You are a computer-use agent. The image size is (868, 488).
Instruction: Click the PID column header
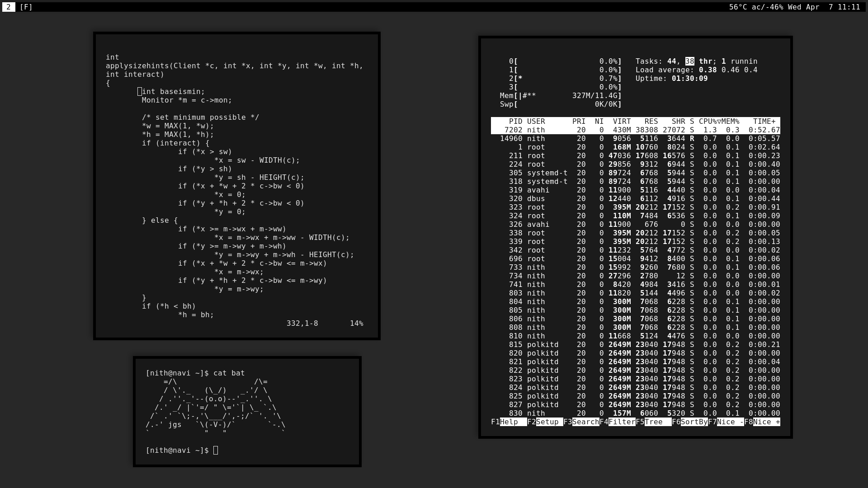[515, 122]
